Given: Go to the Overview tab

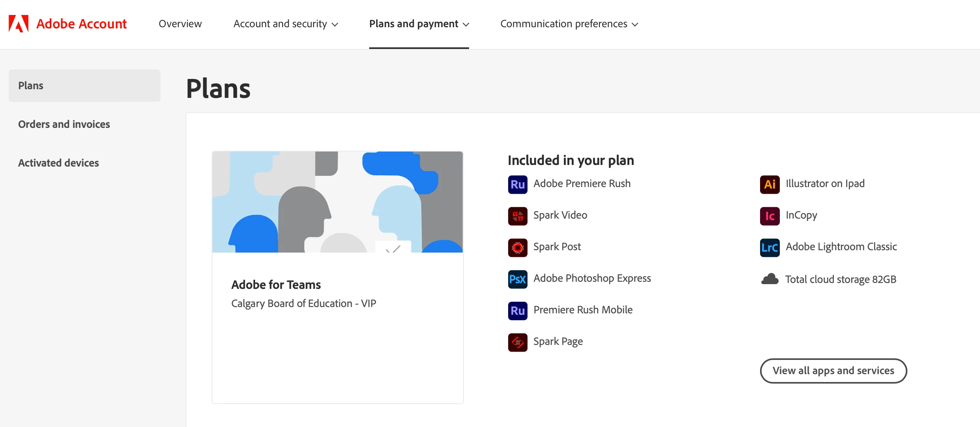Looking at the screenshot, I should (x=180, y=24).
